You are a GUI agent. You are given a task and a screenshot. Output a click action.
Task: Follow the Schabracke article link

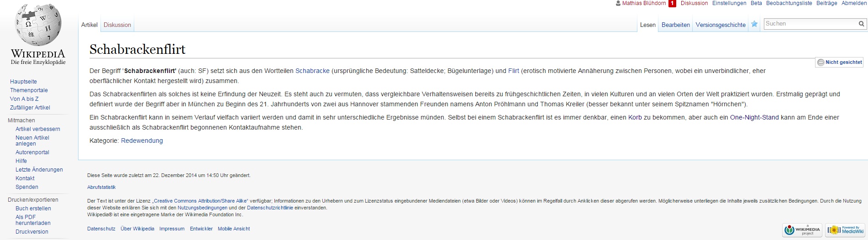click(x=312, y=71)
